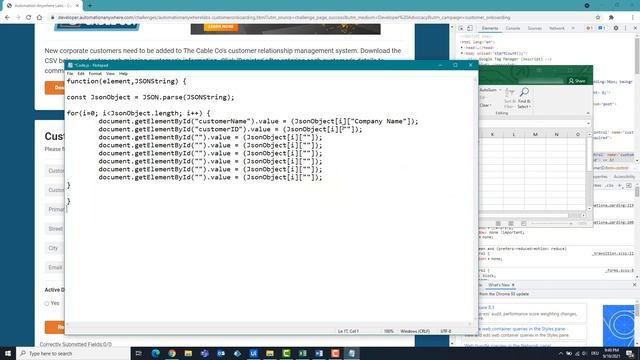640x360 pixels.
Task: Open Sort & Filter in Excel
Action: [510, 98]
